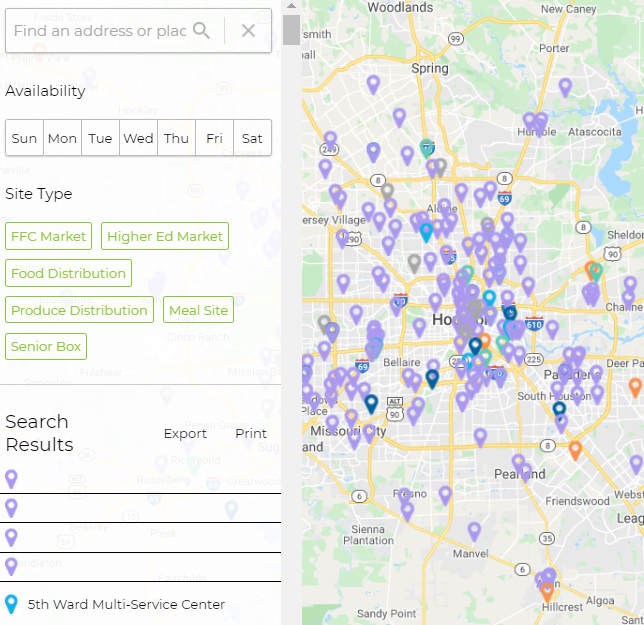This screenshot has height=625, width=644.
Task: Toggle Thu availability filter
Action: coord(176,138)
